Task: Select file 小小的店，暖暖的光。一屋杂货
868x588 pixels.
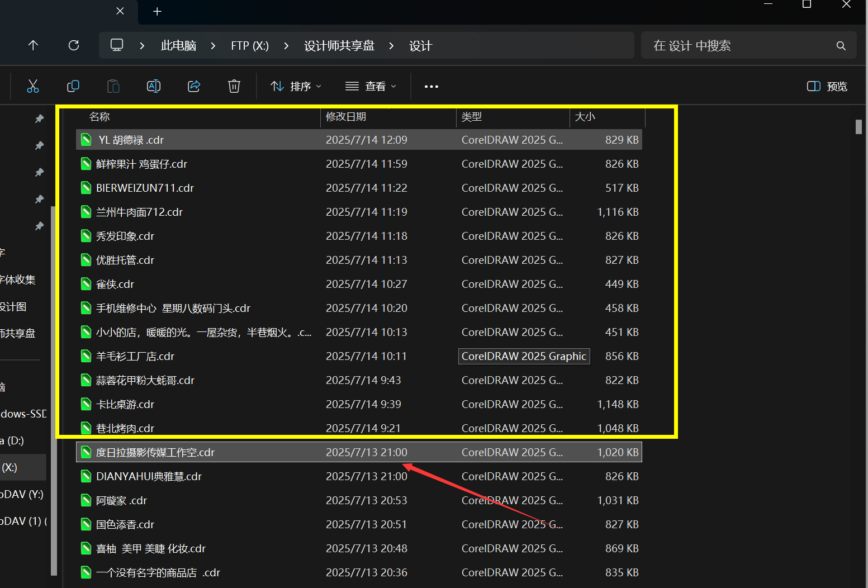Action: 359,332
